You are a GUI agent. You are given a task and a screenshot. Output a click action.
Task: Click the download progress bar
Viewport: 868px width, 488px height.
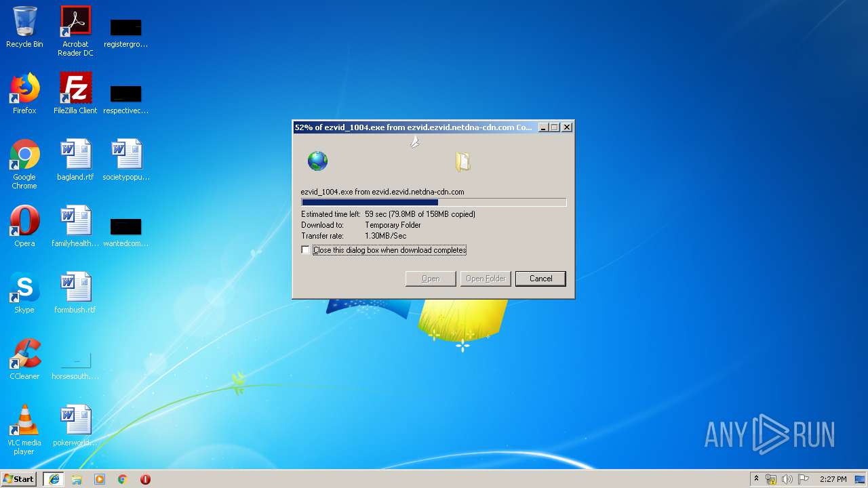tap(433, 202)
